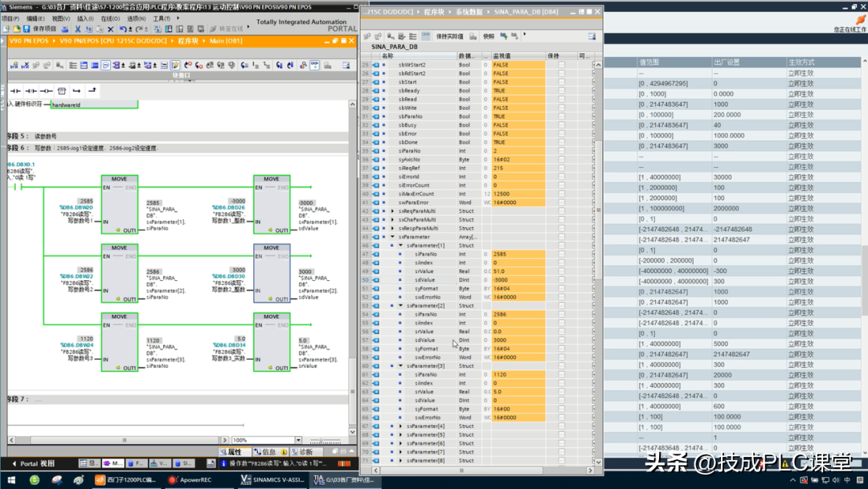Insert an empty box instruction

click(x=61, y=91)
